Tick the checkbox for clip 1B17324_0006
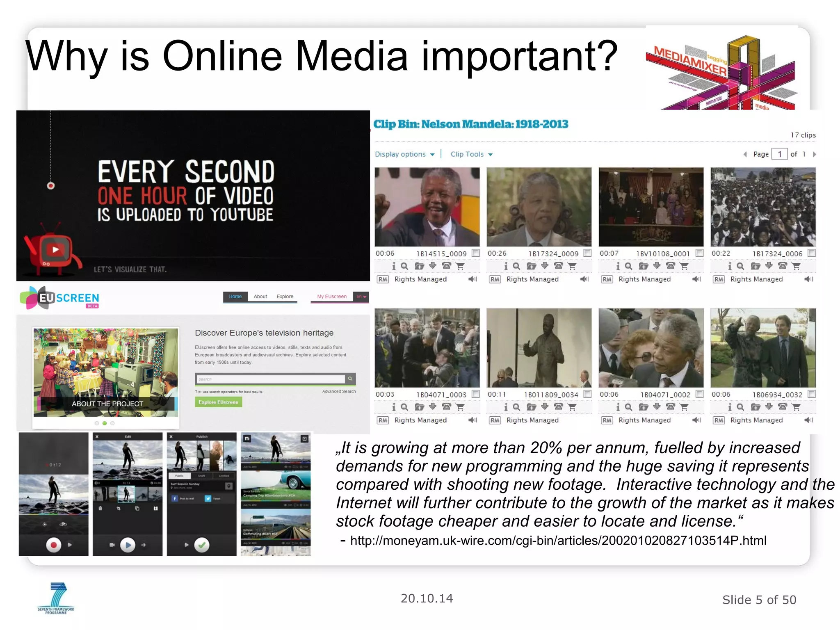 coord(812,253)
